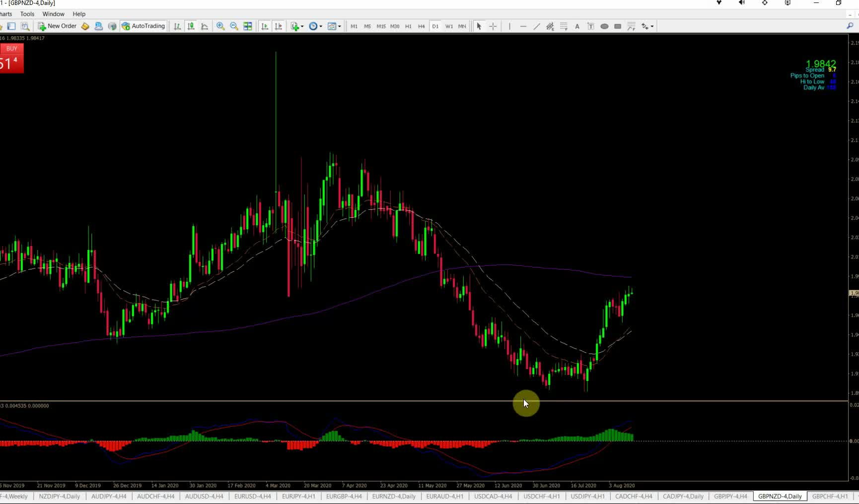The width and height of the screenshot is (859, 504).
Task: Select the MN timeframe
Action: tap(462, 26)
